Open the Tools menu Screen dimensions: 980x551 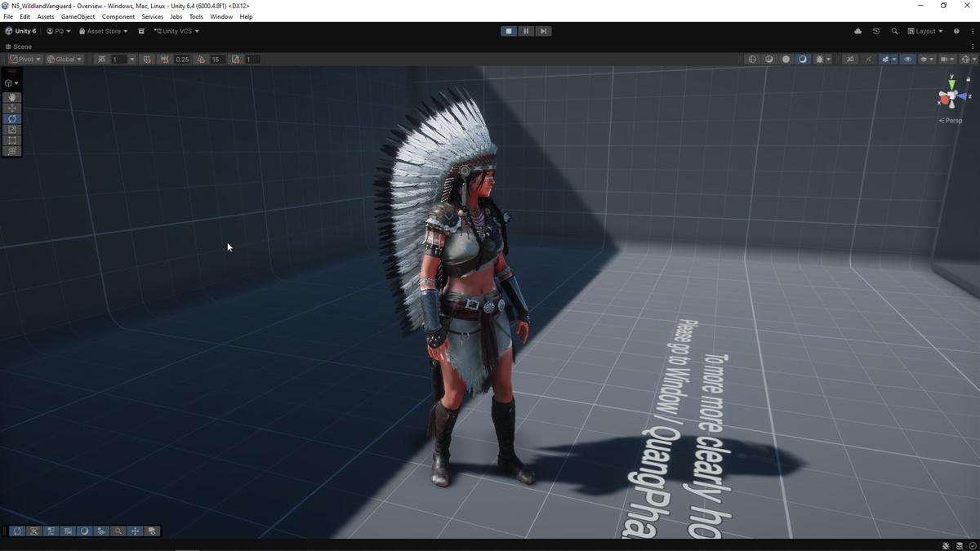coord(196,16)
